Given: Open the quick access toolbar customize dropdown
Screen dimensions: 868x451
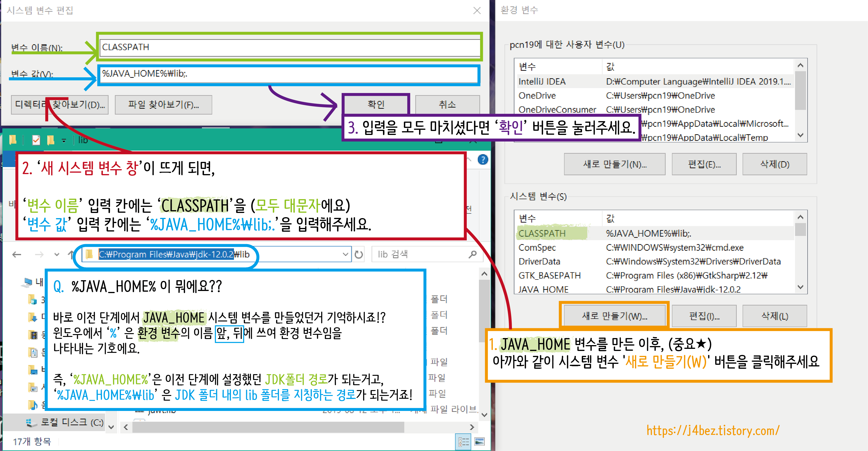Looking at the screenshot, I should pyautogui.click(x=64, y=141).
